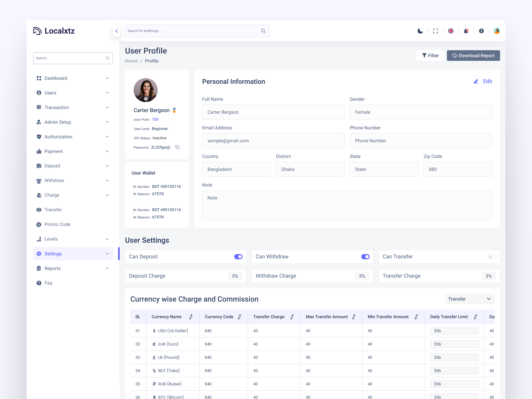Enter fullscreen using the expand icon
The image size is (532, 399).
(x=436, y=31)
